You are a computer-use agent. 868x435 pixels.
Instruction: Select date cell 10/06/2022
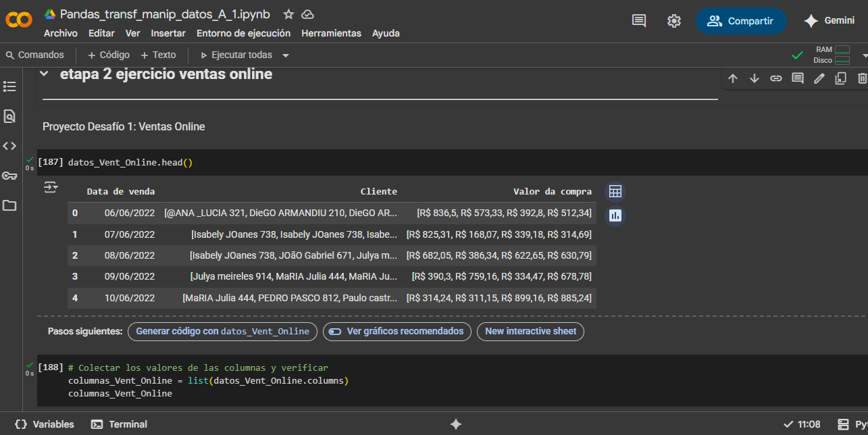tap(130, 298)
